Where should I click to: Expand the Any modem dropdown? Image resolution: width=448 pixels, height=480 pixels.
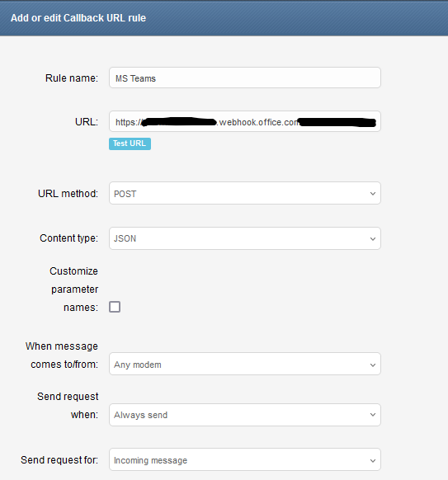(x=245, y=364)
